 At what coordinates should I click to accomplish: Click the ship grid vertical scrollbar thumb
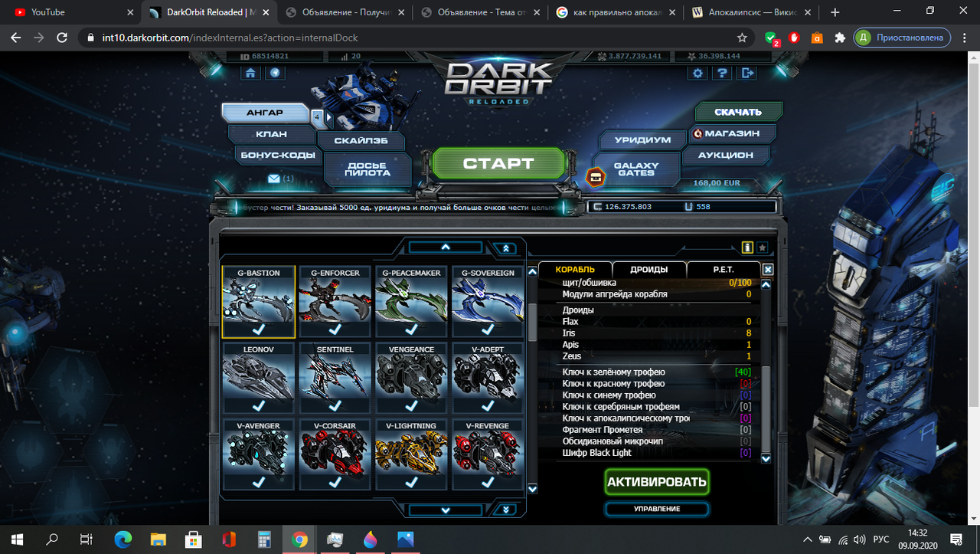(533, 322)
